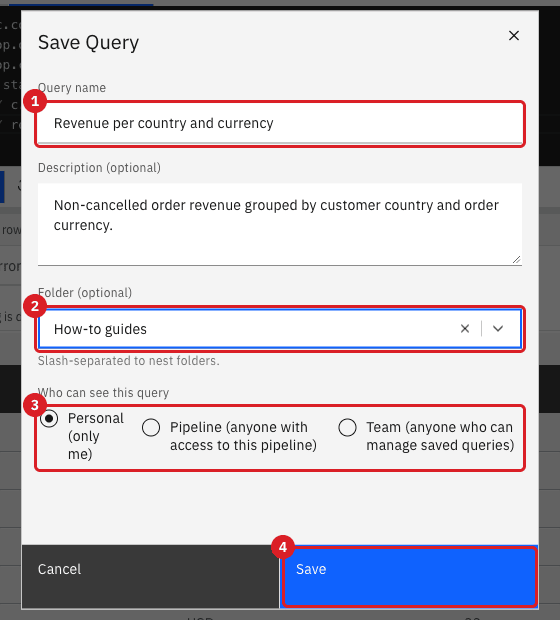Grab the description textarea resize handle
This screenshot has width=560, height=620.
pyautogui.click(x=516, y=260)
